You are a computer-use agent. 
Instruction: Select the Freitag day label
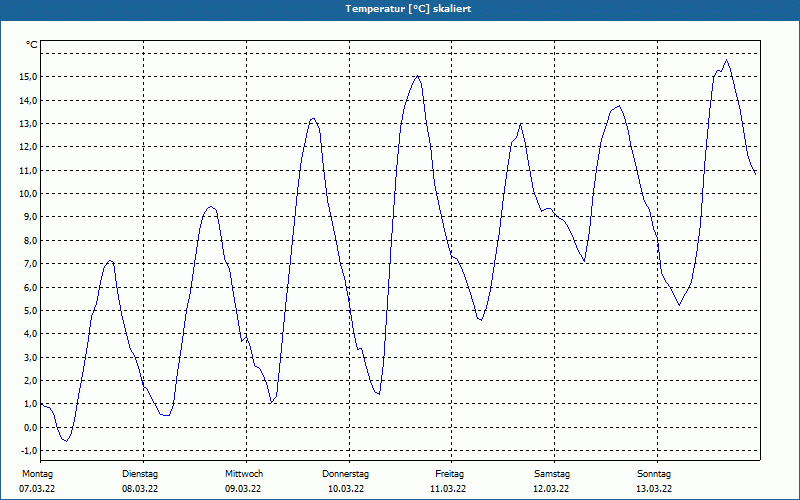coord(449,474)
